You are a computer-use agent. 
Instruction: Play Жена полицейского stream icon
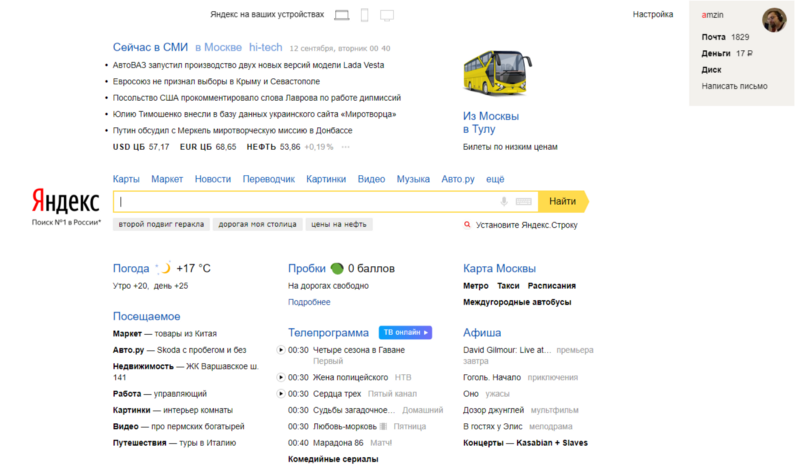coord(281,378)
